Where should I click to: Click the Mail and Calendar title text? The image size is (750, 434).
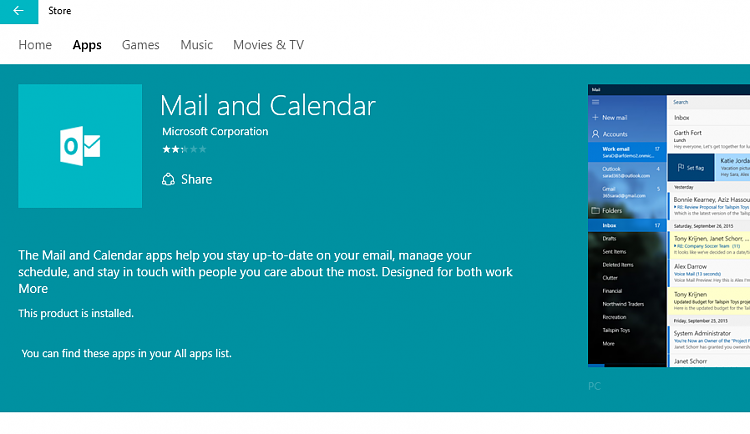tap(268, 106)
